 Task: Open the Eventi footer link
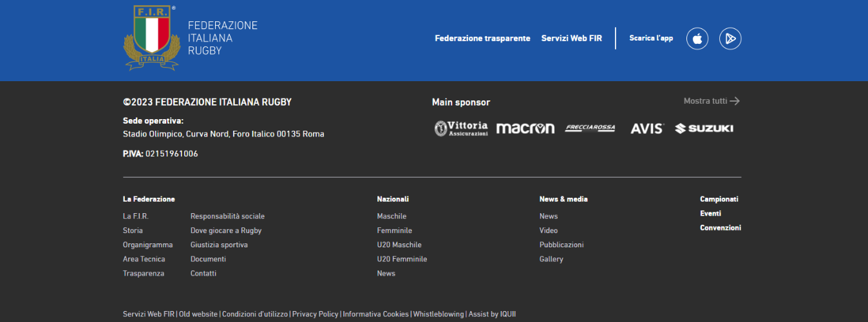coord(710,214)
